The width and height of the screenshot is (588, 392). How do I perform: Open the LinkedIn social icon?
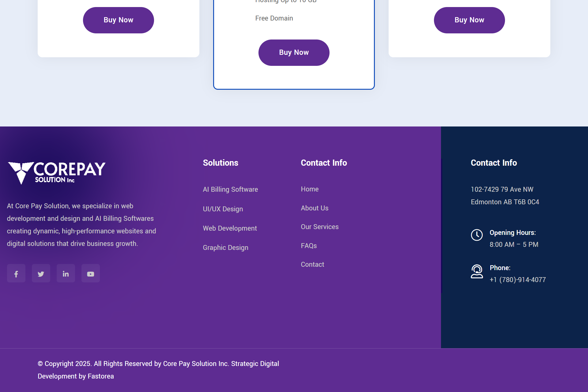tap(66, 273)
